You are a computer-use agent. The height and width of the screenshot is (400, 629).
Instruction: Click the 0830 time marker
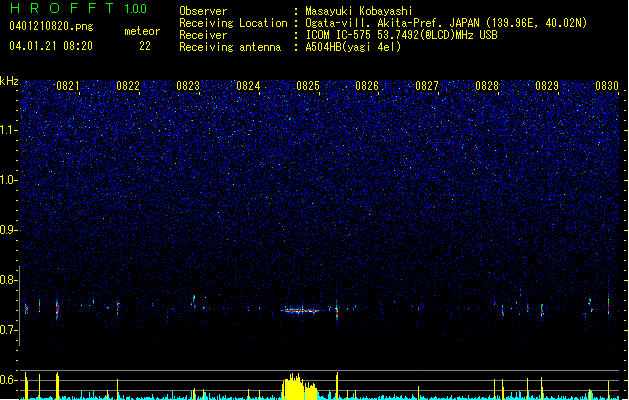point(607,86)
